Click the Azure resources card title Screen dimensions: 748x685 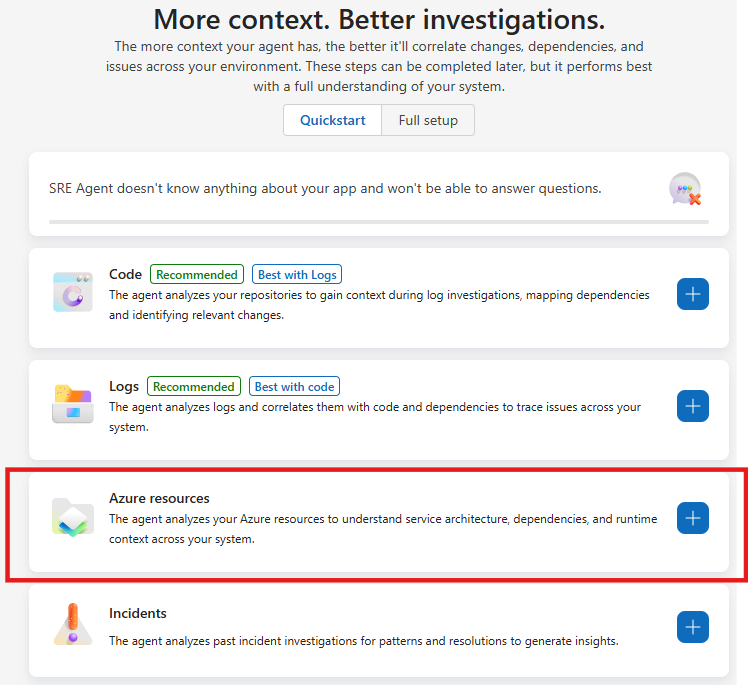(159, 498)
